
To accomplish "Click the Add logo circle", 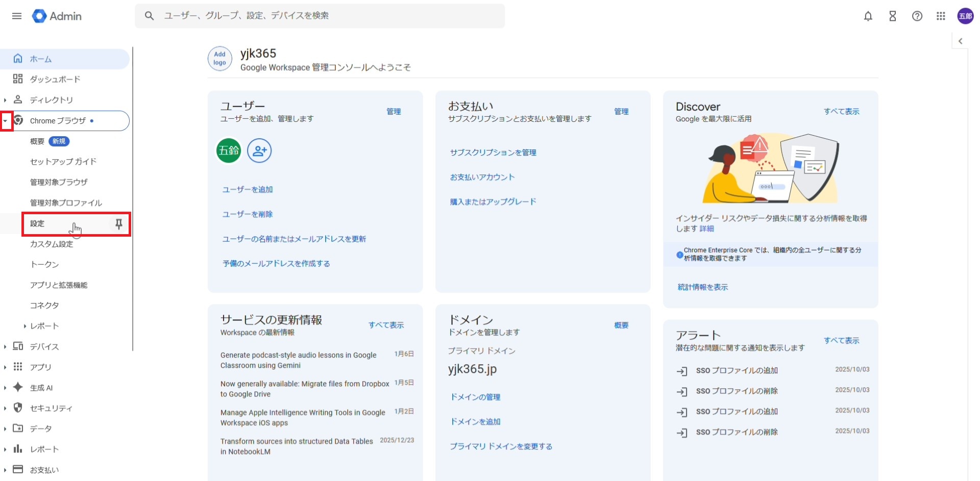I will pos(219,59).
